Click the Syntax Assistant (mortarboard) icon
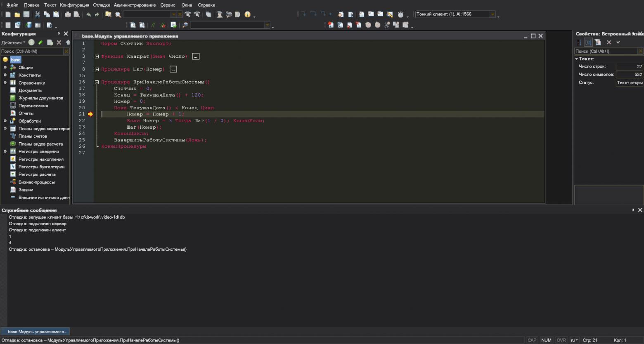The height and width of the screenshot is (344, 644). pyautogui.click(x=220, y=14)
